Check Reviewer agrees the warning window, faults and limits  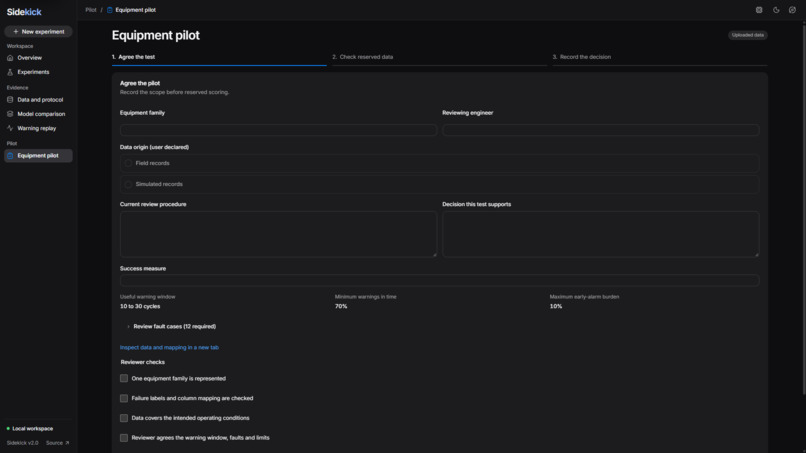[124, 438]
